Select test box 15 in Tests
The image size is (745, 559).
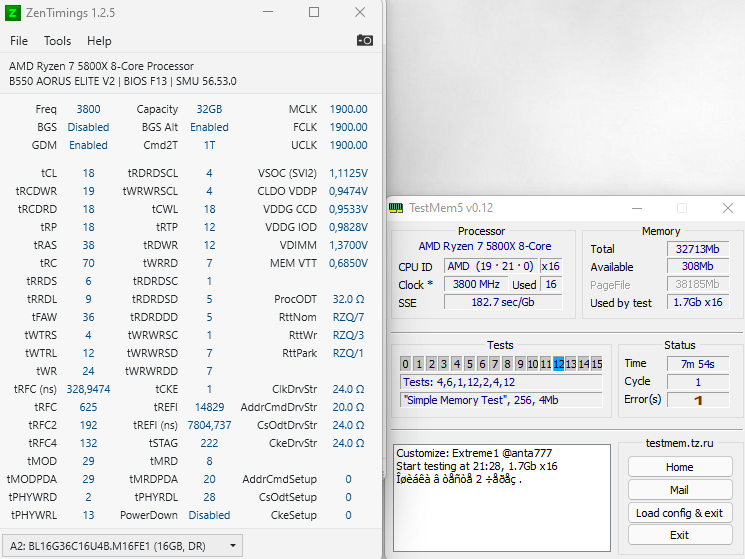pos(597,364)
